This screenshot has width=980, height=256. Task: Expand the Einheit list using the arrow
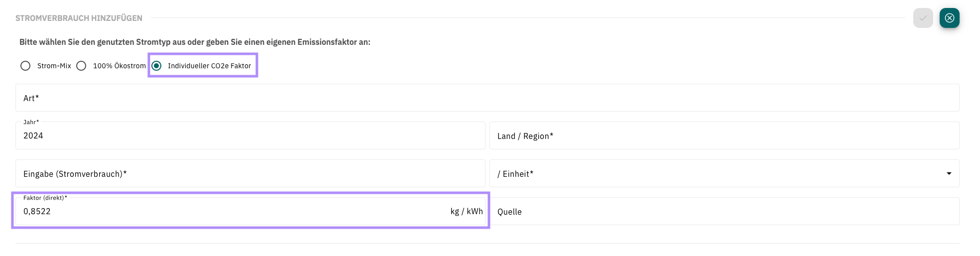(949, 173)
